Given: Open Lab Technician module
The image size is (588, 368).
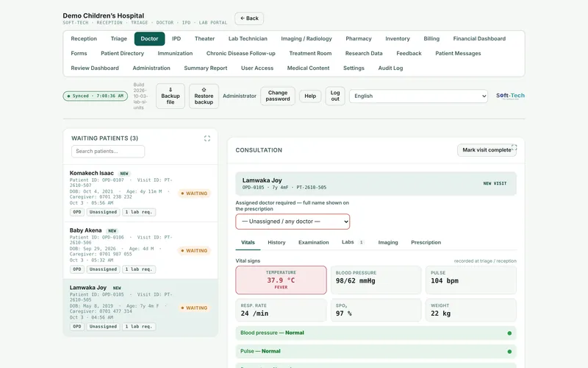Looking at the screenshot, I should [248, 39].
